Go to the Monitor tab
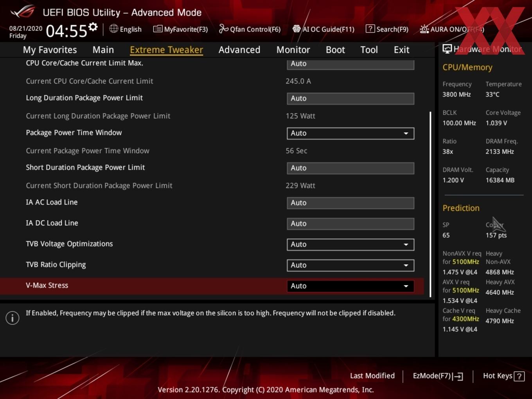This screenshot has height=399, width=532. click(x=293, y=50)
